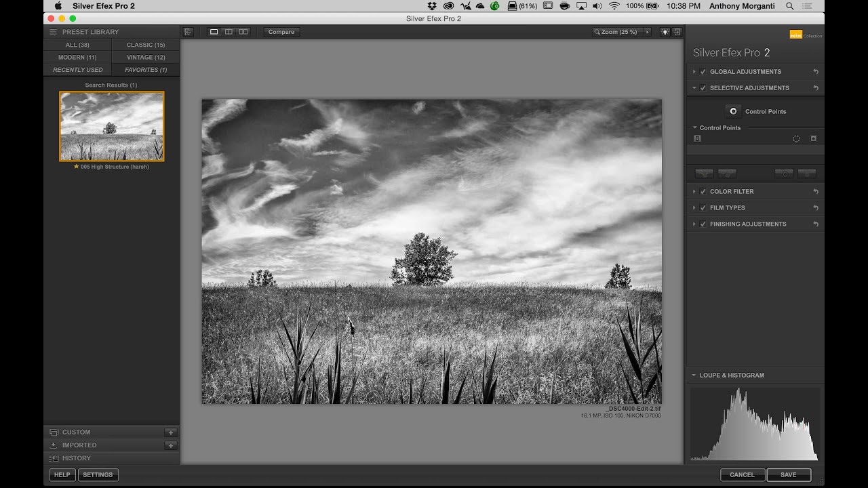This screenshot has width=868, height=488.
Task: Reset Finishing Adjustments arrow
Action: (x=815, y=224)
